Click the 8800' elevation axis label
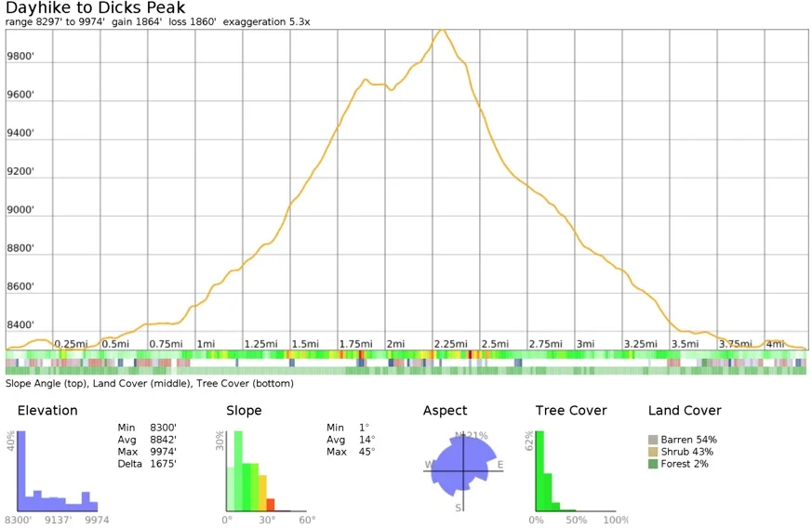The width and height of the screenshot is (812, 528). click(x=20, y=248)
